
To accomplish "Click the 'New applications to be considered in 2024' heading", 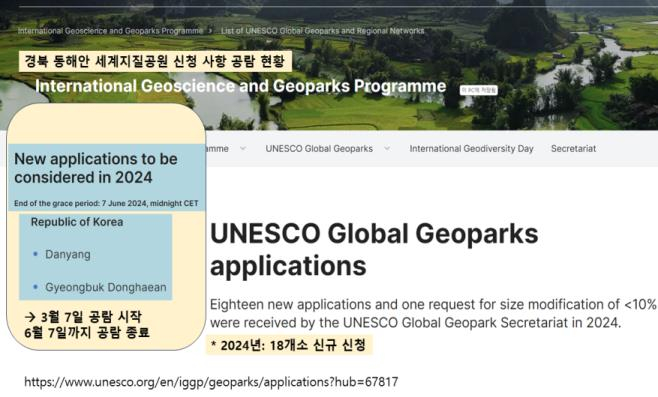I will click(x=96, y=168).
